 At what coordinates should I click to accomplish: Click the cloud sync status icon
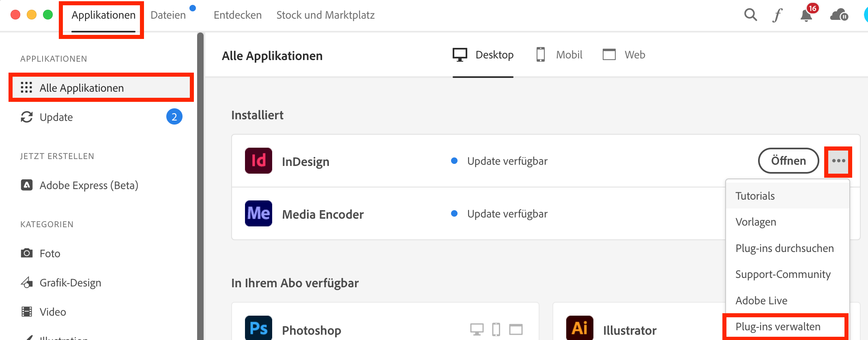(x=839, y=15)
